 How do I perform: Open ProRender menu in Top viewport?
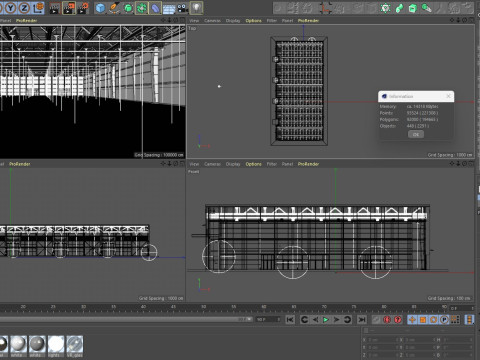(x=308, y=21)
